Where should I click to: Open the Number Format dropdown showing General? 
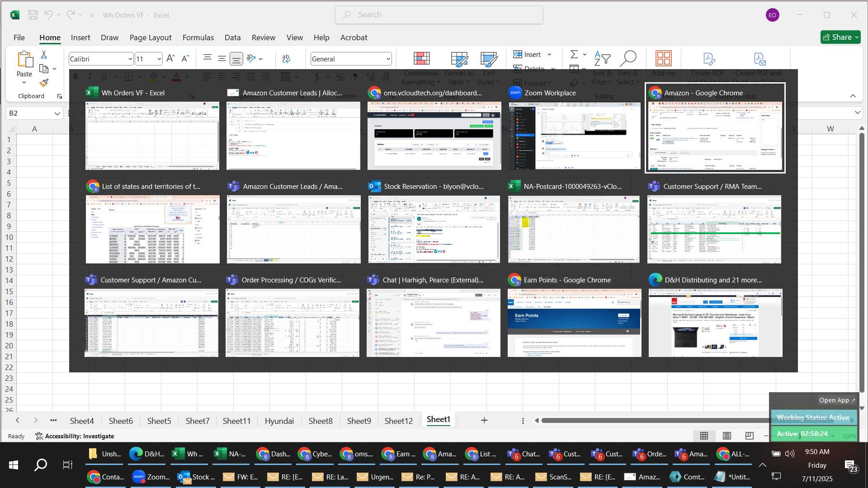[388, 59]
